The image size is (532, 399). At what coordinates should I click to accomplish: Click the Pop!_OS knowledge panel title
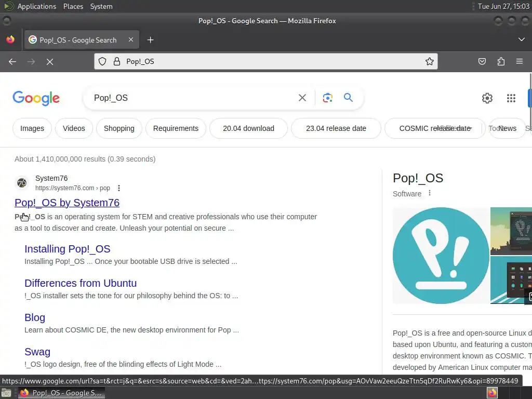(418, 178)
